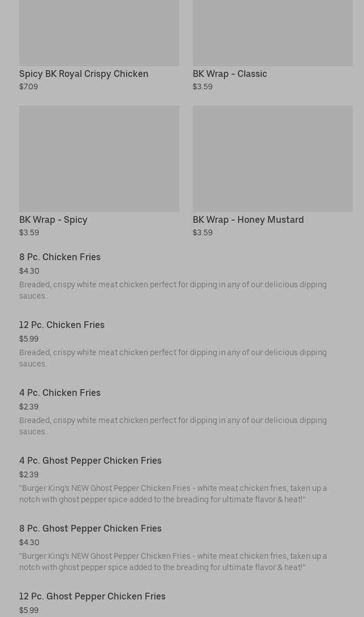364x617 pixels.
Task: Open the BK Wrap - Spicy photo placeholder
Action: click(99, 158)
